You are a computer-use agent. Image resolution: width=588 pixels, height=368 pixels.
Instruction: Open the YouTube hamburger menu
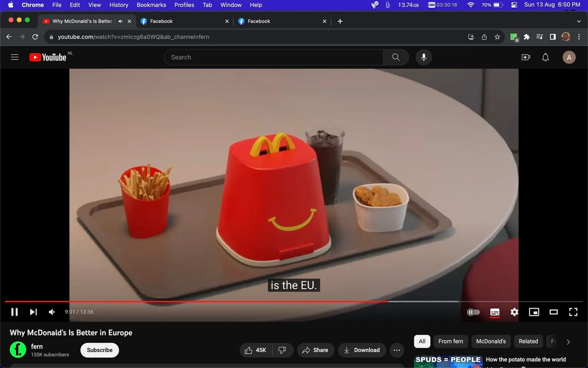15,57
